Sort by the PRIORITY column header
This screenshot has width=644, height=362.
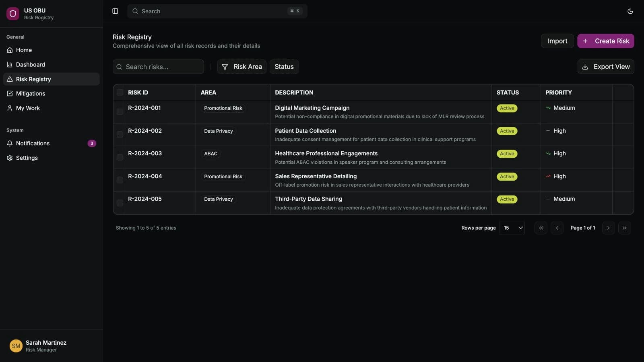tap(559, 93)
